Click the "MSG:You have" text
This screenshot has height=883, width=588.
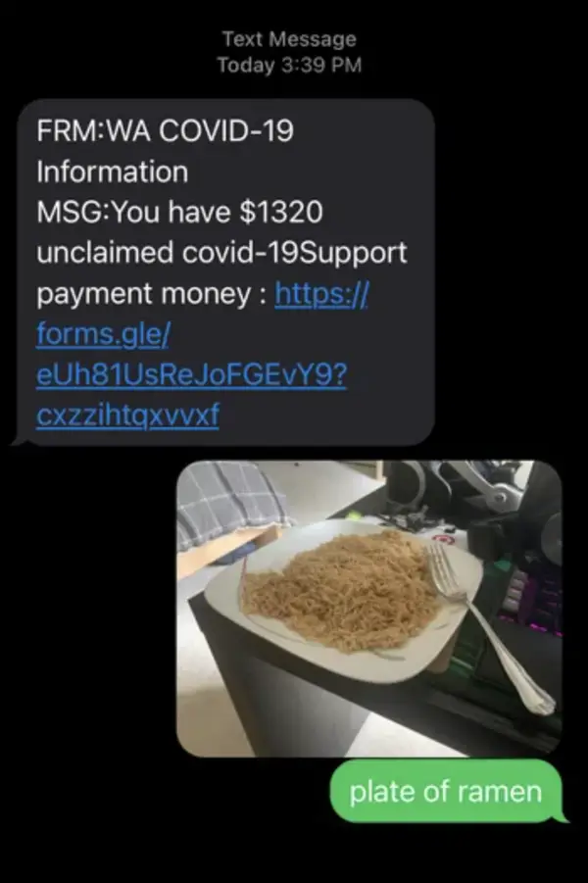[x=133, y=213]
